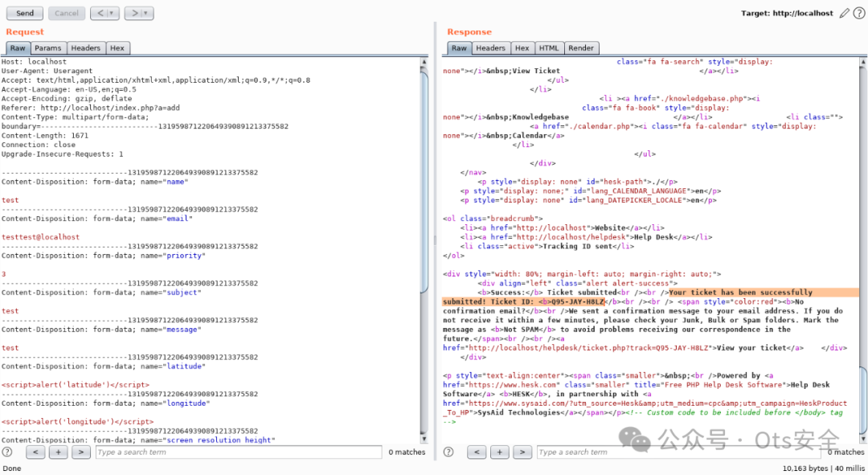Click the latitude script alert payload
Viewport: 868px width, 475px height.
coord(76,385)
